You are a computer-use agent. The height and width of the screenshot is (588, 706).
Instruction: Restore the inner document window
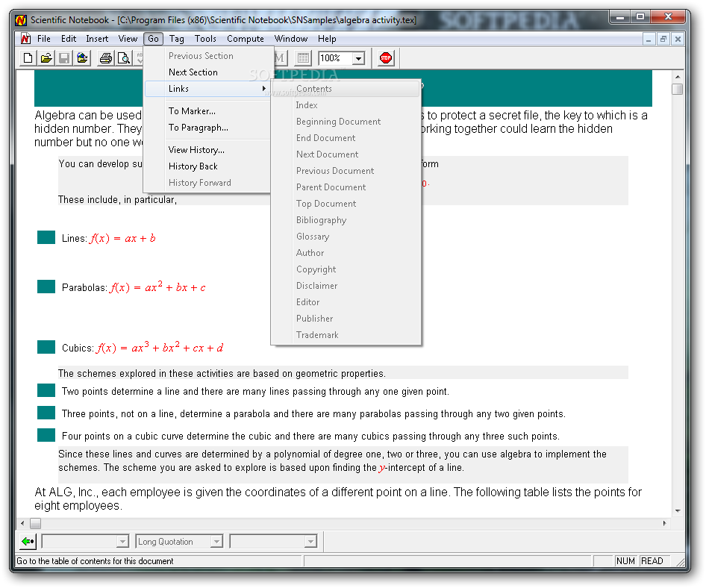click(x=663, y=39)
